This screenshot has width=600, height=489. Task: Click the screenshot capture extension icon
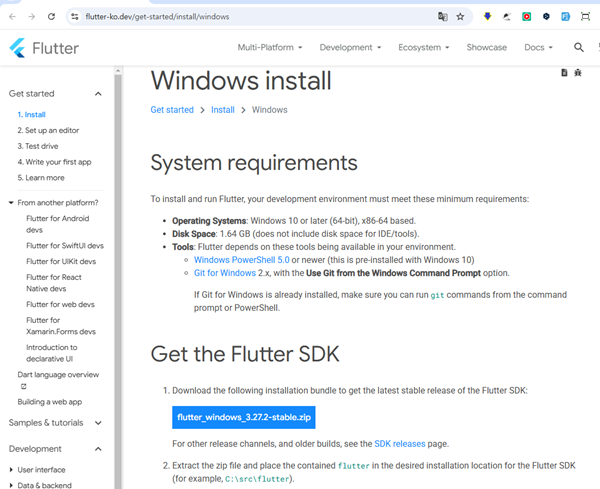[x=585, y=16]
